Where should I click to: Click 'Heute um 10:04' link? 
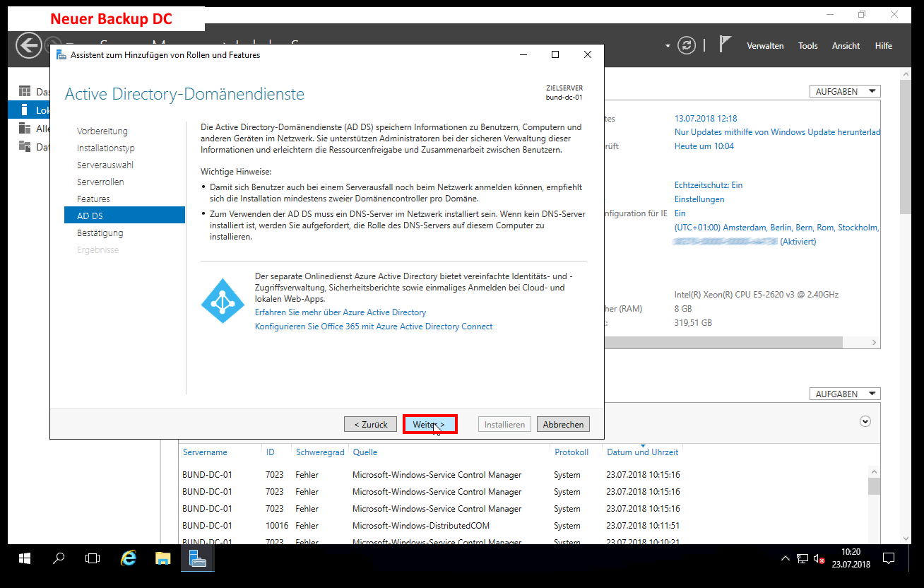coord(704,146)
